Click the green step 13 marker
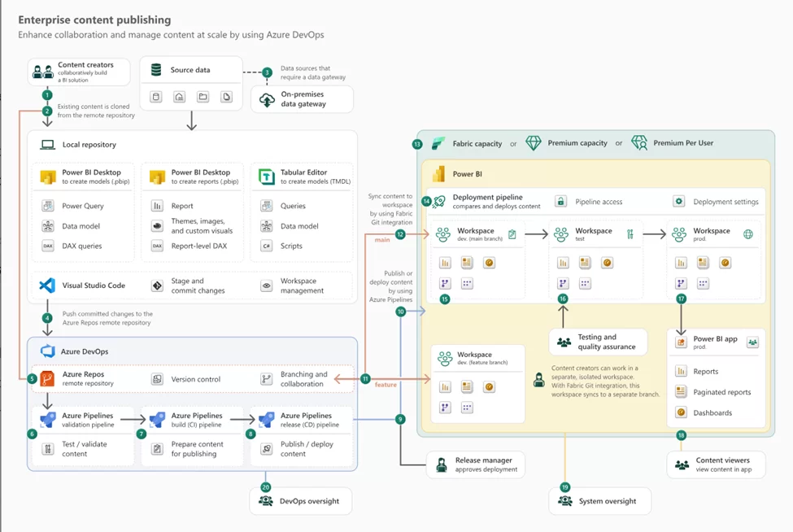 coord(417,144)
